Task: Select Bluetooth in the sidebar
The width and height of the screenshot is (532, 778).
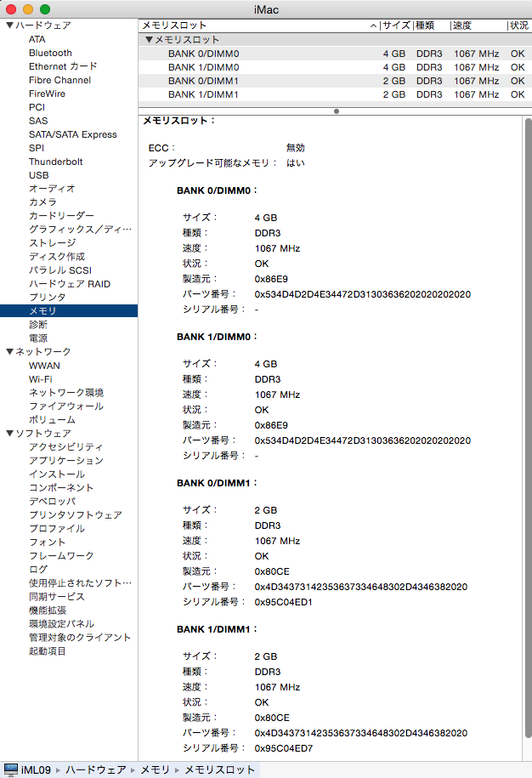Action: click(50, 53)
